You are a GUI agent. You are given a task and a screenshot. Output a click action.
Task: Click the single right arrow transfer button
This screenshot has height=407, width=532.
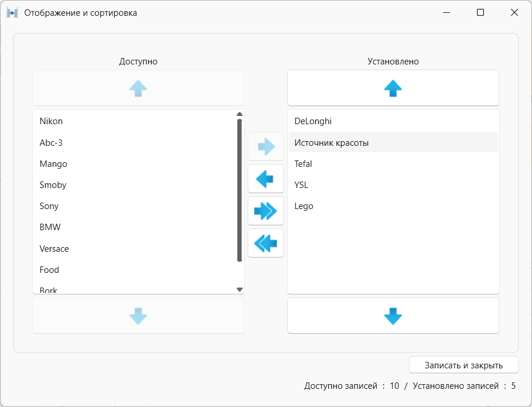tap(265, 146)
